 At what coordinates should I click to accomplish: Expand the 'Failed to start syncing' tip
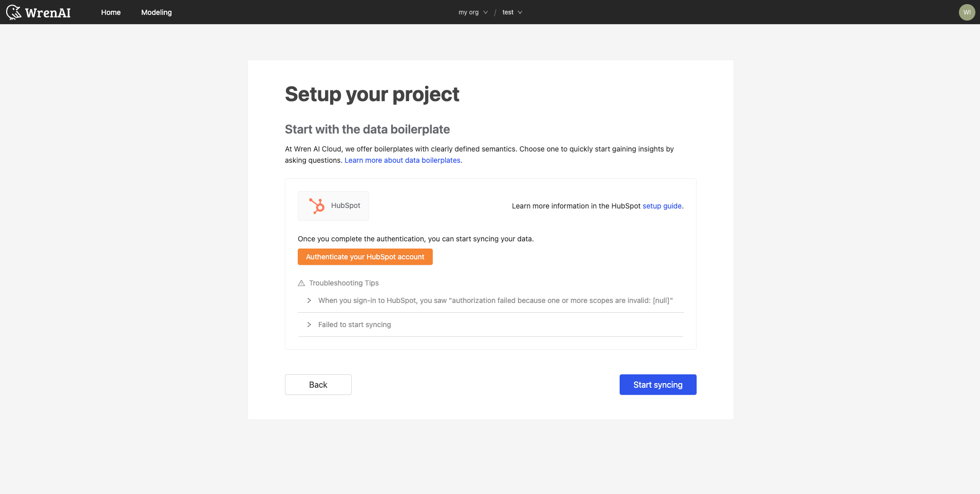pyautogui.click(x=491, y=325)
